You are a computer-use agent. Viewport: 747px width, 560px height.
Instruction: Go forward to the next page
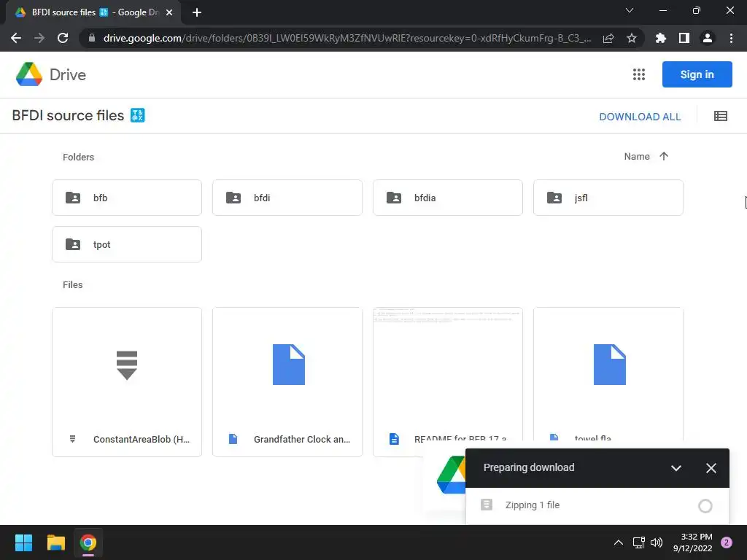39,38
